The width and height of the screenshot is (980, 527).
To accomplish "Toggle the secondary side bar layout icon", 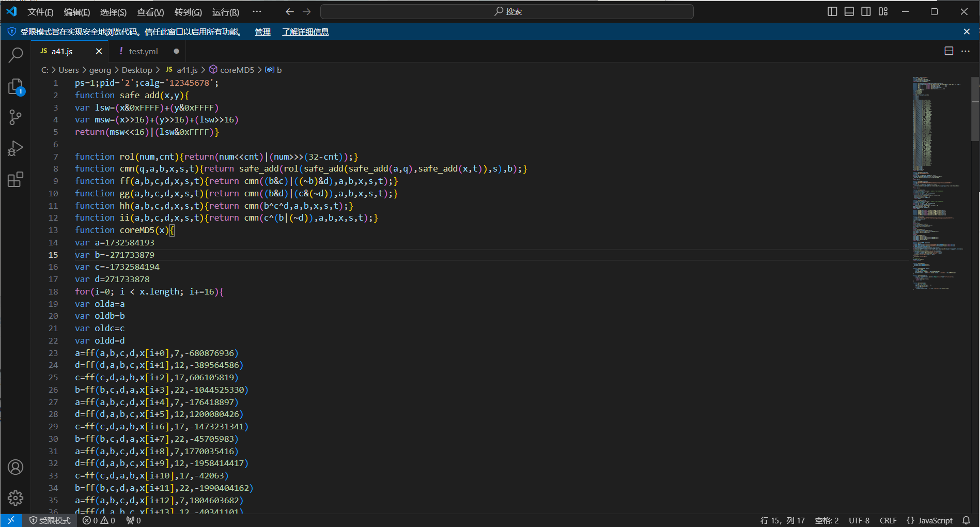I will click(866, 11).
